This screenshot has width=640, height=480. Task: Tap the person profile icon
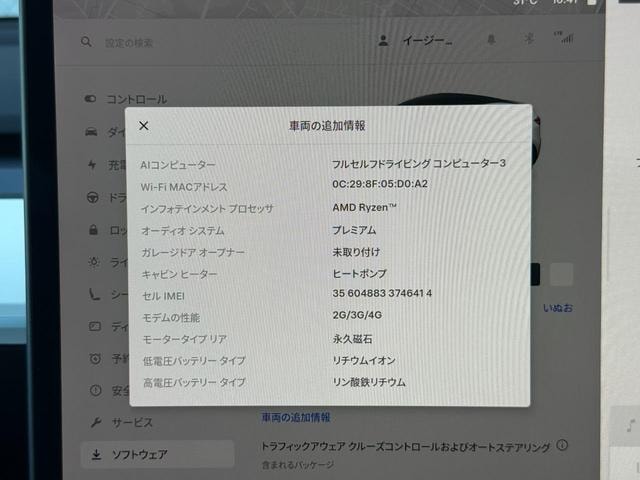(383, 40)
